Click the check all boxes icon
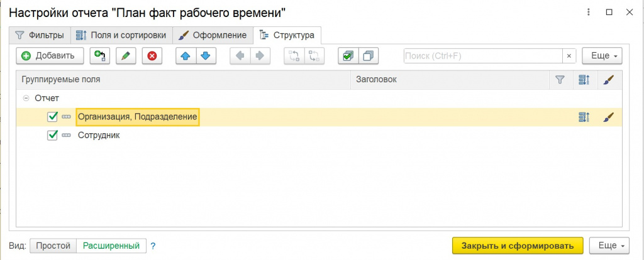The width and height of the screenshot is (644, 260). [x=348, y=56]
